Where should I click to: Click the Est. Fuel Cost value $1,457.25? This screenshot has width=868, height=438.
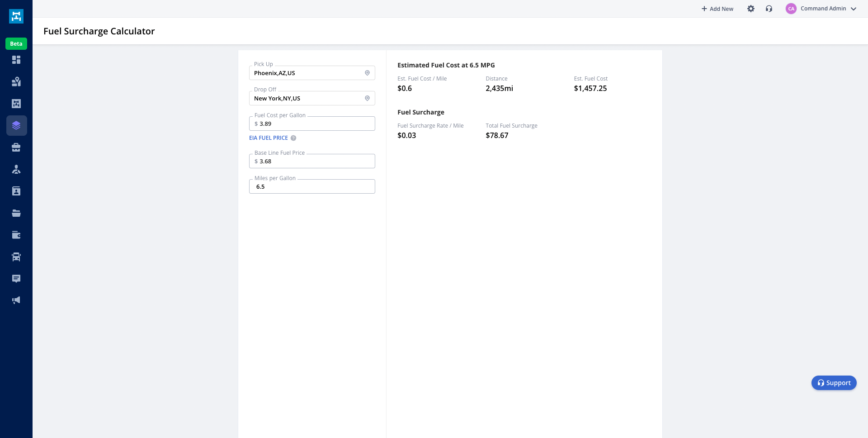[x=590, y=88]
